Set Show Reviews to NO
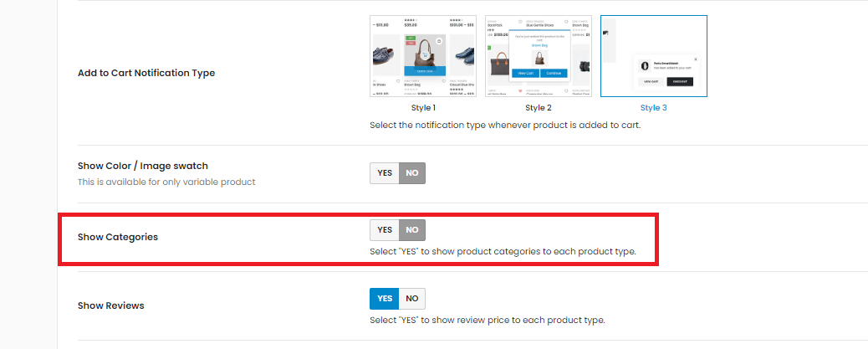 tap(412, 299)
